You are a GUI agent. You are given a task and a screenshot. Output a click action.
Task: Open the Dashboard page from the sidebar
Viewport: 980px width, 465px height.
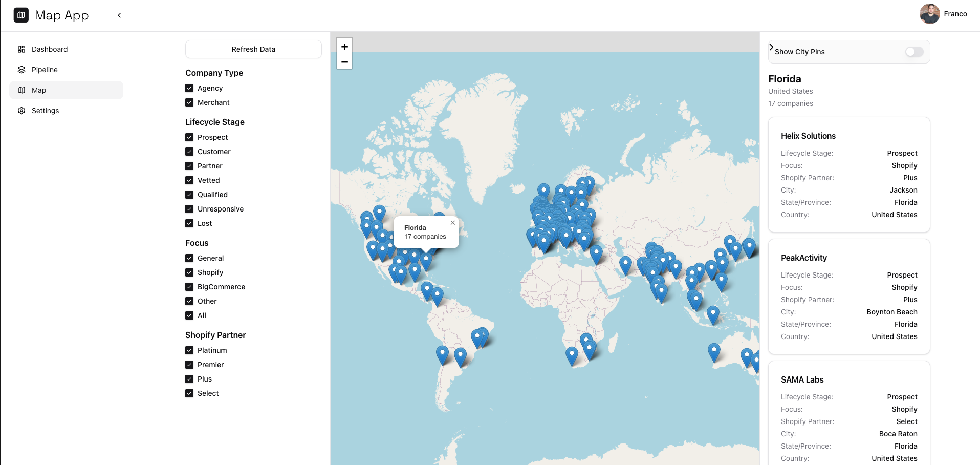[x=49, y=49]
